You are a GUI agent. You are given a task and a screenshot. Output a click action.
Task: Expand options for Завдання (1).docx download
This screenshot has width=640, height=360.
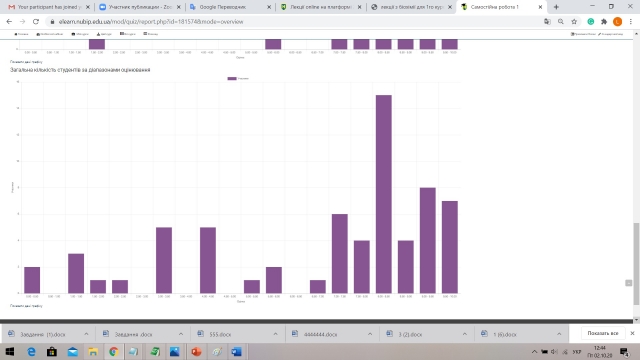(86, 334)
